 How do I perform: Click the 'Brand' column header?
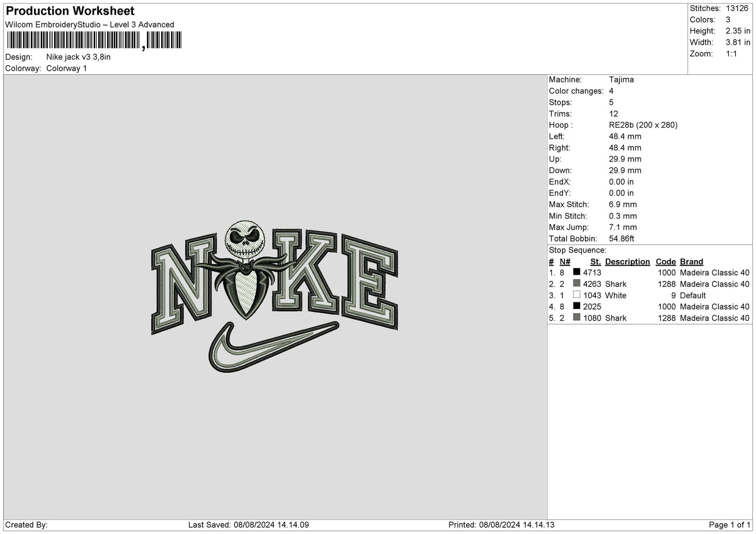point(692,262)
